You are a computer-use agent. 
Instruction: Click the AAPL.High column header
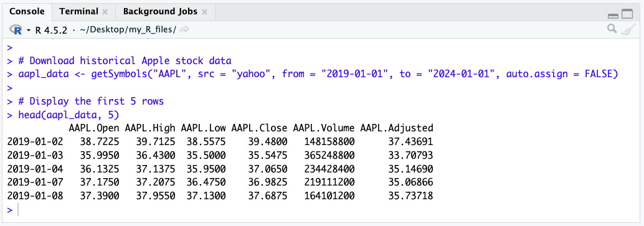(150, 128)
